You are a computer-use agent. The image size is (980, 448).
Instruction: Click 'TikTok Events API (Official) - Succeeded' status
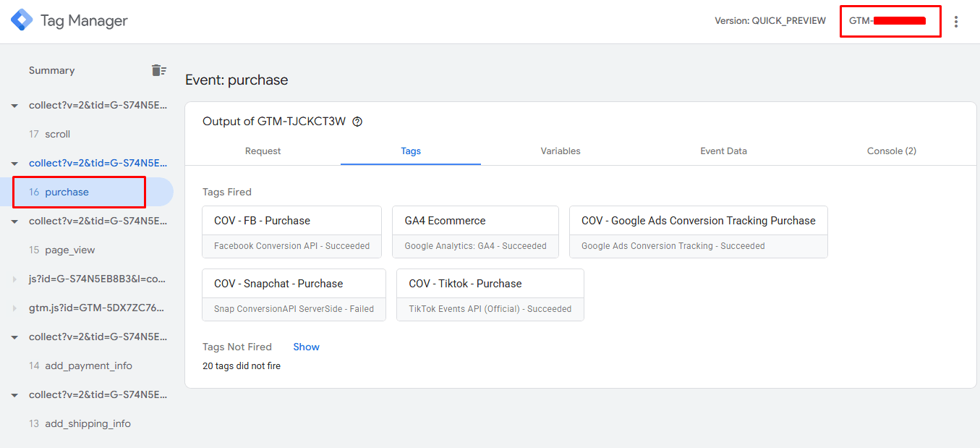[x=490, y=309]
